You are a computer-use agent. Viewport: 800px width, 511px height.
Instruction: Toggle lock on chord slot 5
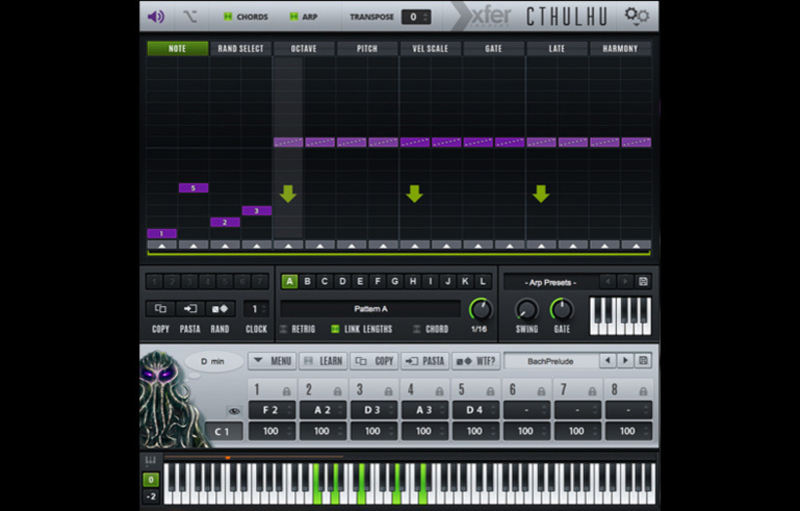point(490,391)
